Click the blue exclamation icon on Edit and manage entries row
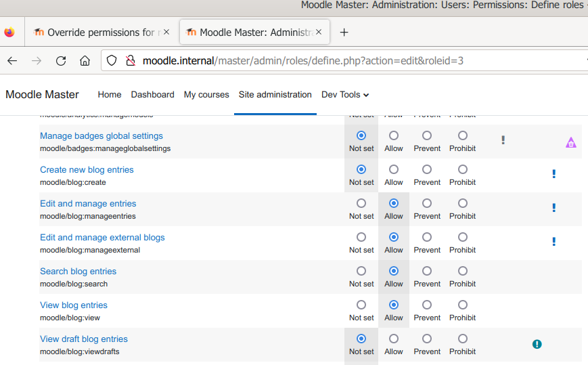Viewport: 588px width, 365px height. (x=554, y=207)
